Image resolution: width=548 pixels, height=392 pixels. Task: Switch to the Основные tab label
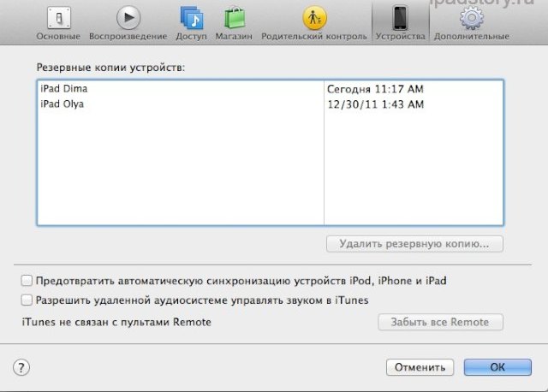coord(58,36)
